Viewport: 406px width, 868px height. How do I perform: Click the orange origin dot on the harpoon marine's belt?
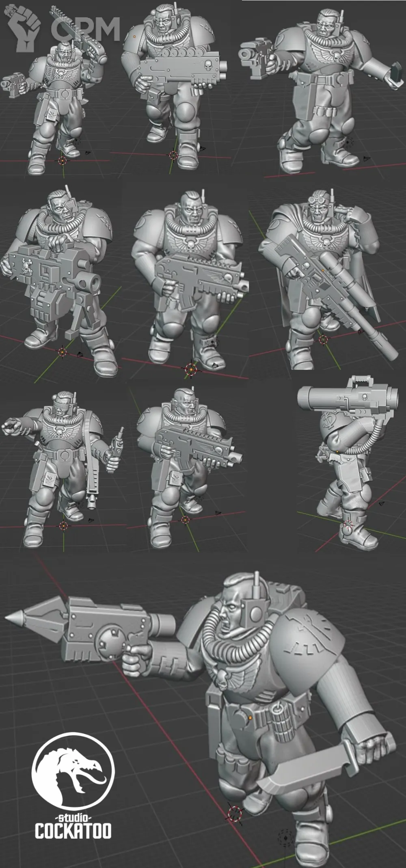pyautogui.click(x=251, y=718)
